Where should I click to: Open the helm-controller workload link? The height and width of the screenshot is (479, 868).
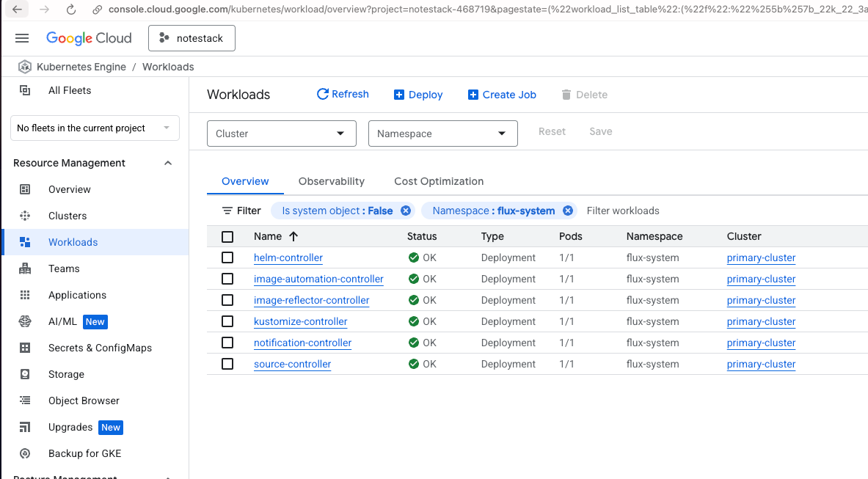288,257
